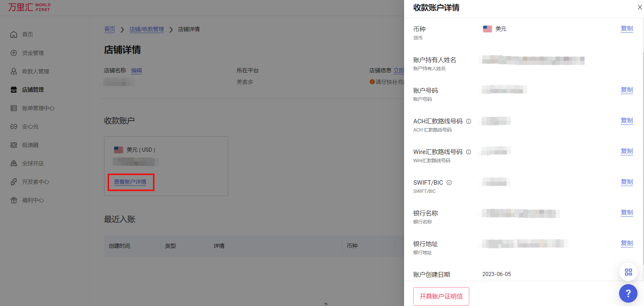Viewport: 644px width, 306px height.
Task: Click the 收款人管理 person icon
Action: click(x=14, y=71)
